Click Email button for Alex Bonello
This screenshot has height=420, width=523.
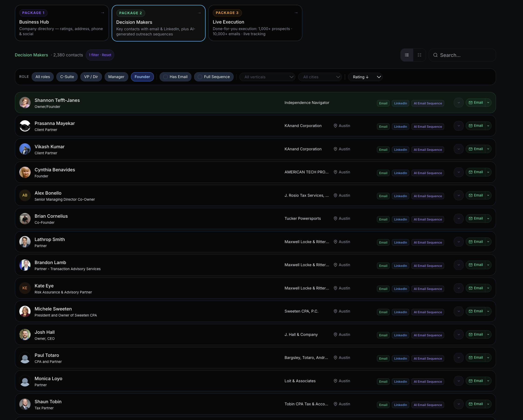pos(475,195)
